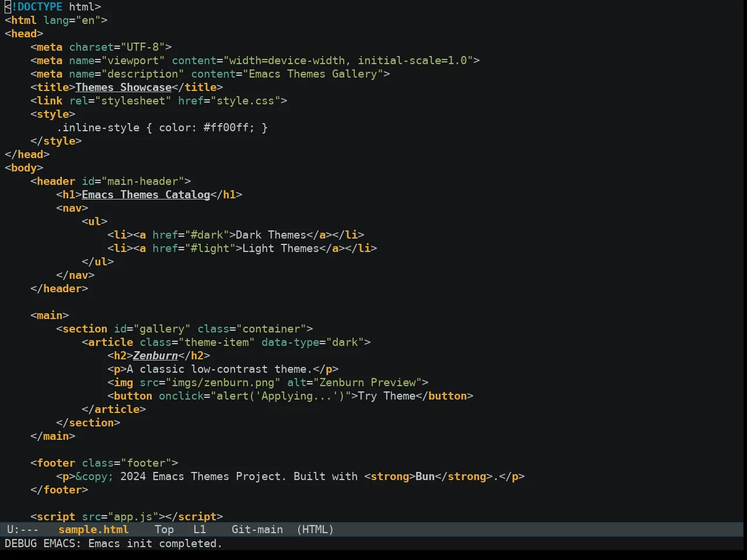Click the 'Emacs init completed' echo area message
The height and width of the screenshot is (560, 747).
click(x=155, y=544)
